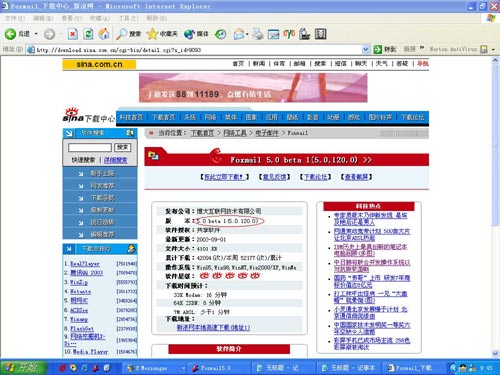This screenshot has width=500, height=375.
Task: Open the Tools menu
Action: click(128, 18)
